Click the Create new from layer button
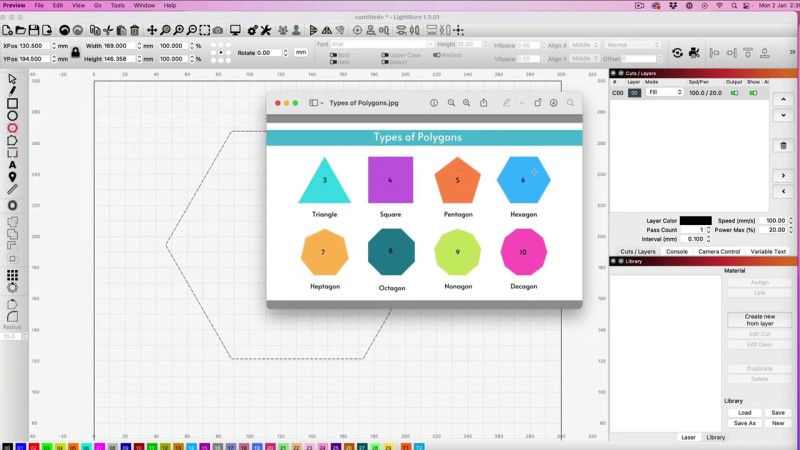Image resolution: width=800 pixels, height=450 pixels. [759, 320]
